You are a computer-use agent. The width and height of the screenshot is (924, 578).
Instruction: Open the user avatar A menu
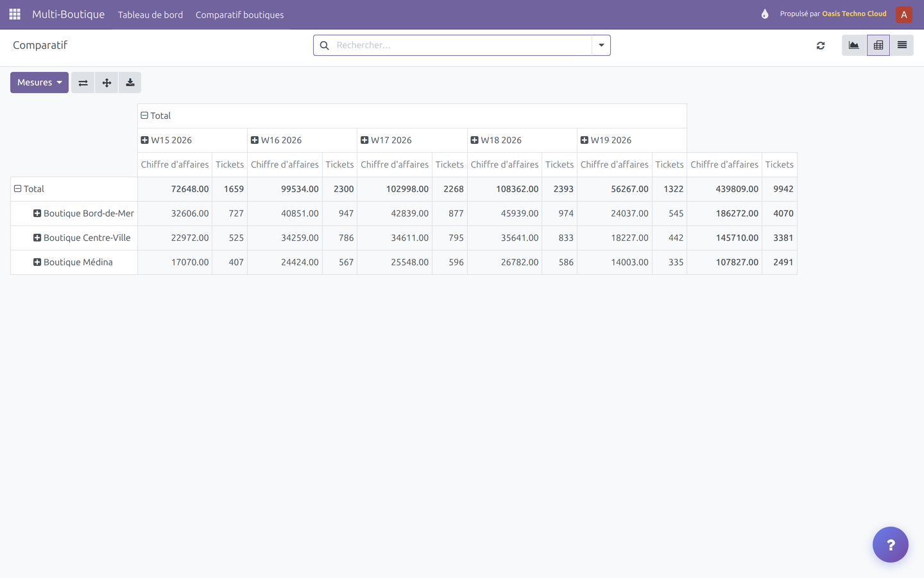[x=903, y=14]
